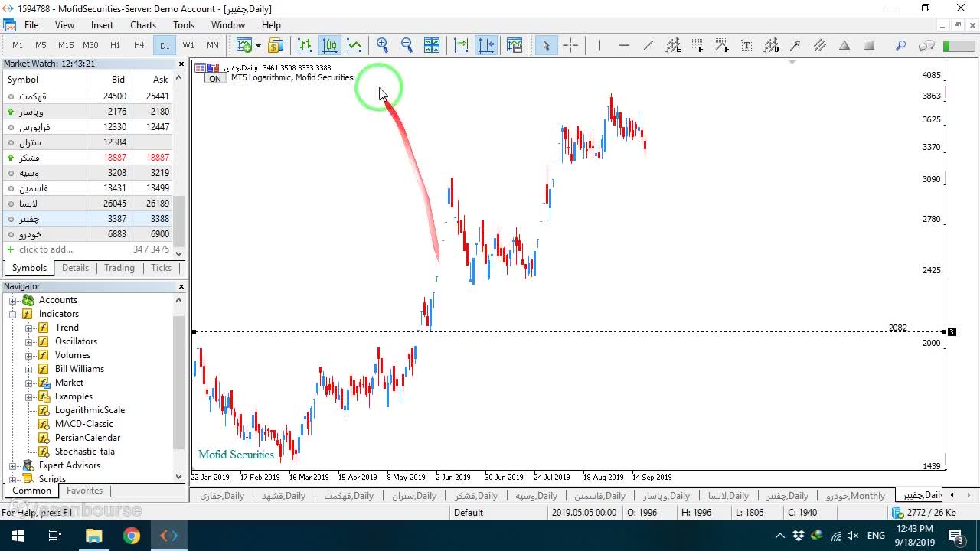Open Chrome from the taskbar
Viewport: 980px width, 551px height.
pyautogui.click(x=132, y=536)
